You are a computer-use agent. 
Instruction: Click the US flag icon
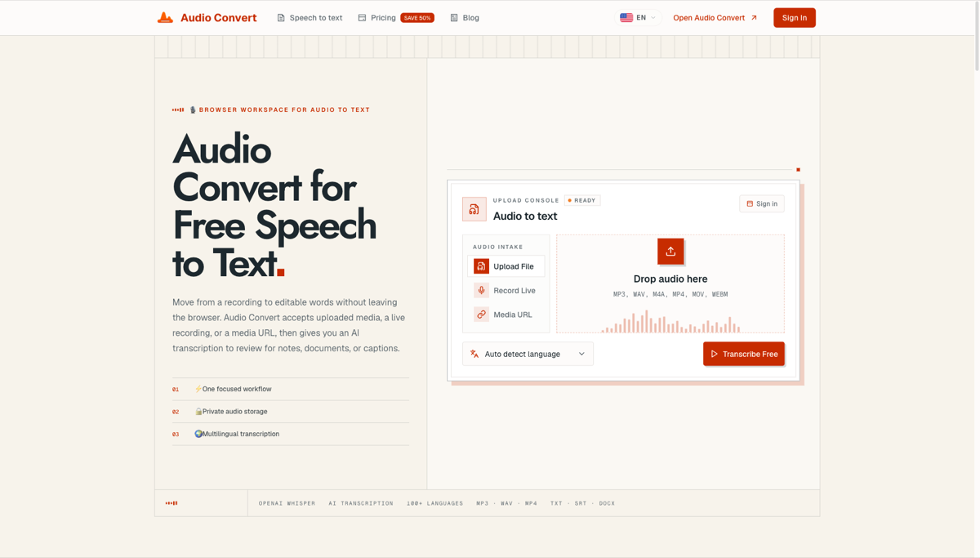click(626, 17)
